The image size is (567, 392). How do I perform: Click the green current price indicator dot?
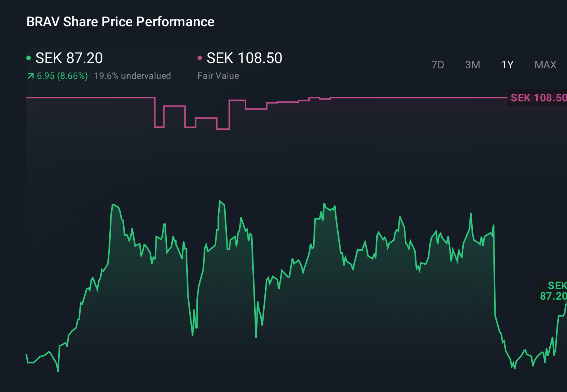[x=29, y=57]
